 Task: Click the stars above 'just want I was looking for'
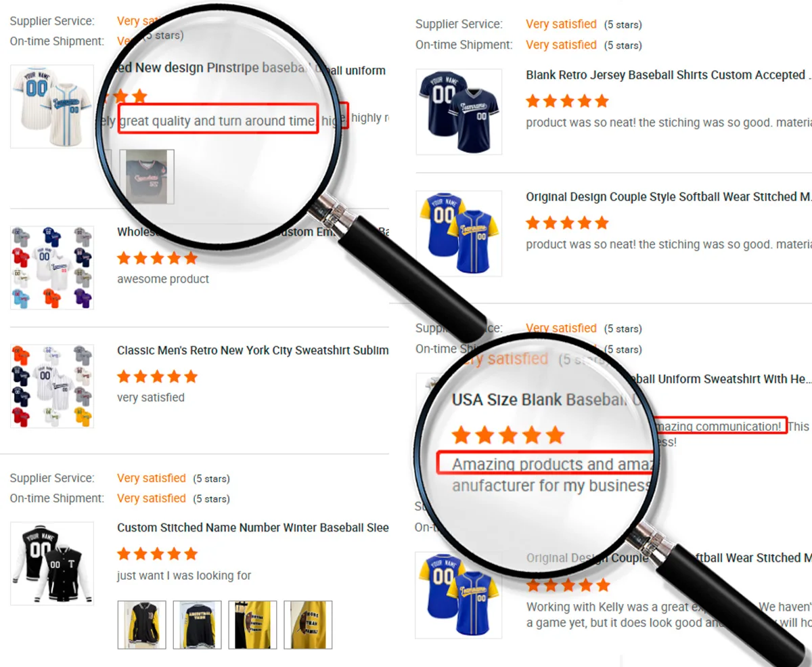coord(158,554)
